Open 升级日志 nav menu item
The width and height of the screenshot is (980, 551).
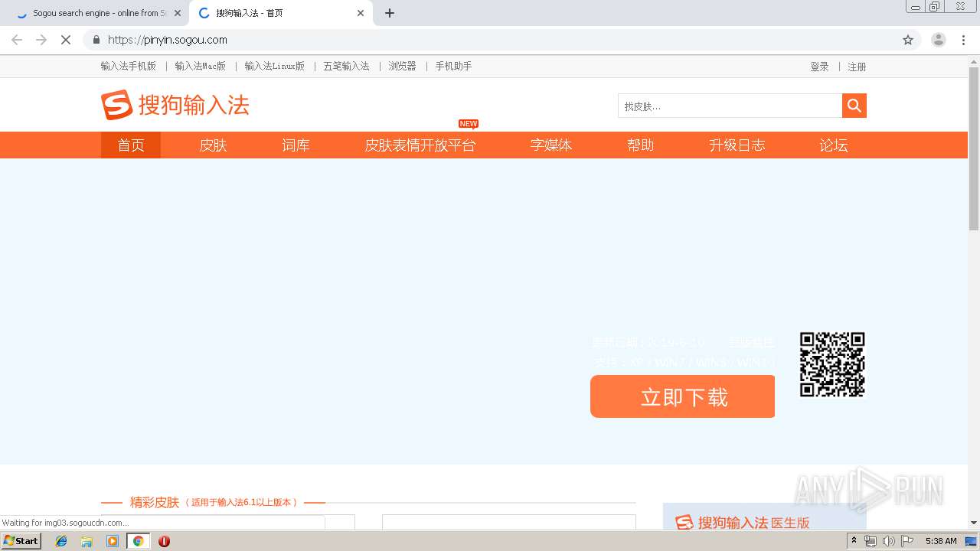click(737, 145)
